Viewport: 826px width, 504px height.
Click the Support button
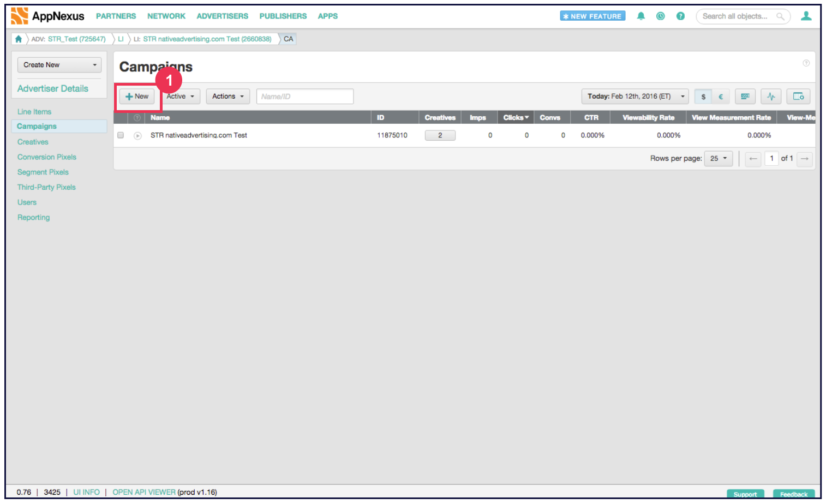click(x=745, y=494)
